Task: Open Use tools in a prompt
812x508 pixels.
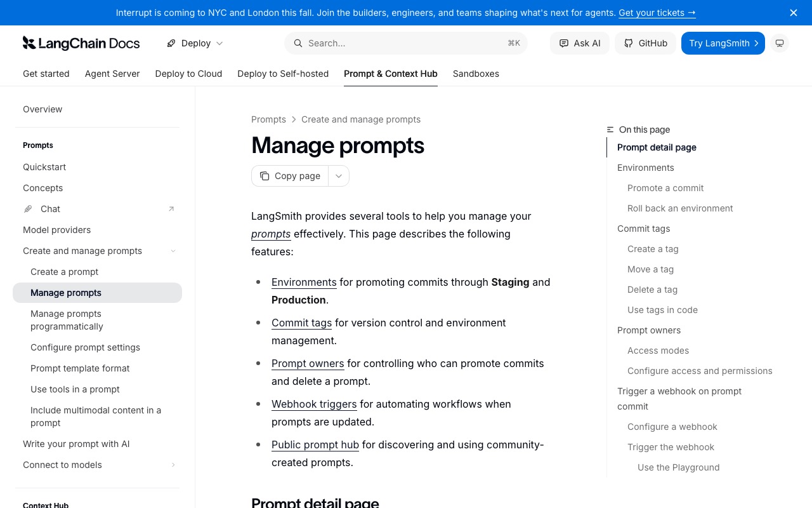Action: [x=97, y=389]
